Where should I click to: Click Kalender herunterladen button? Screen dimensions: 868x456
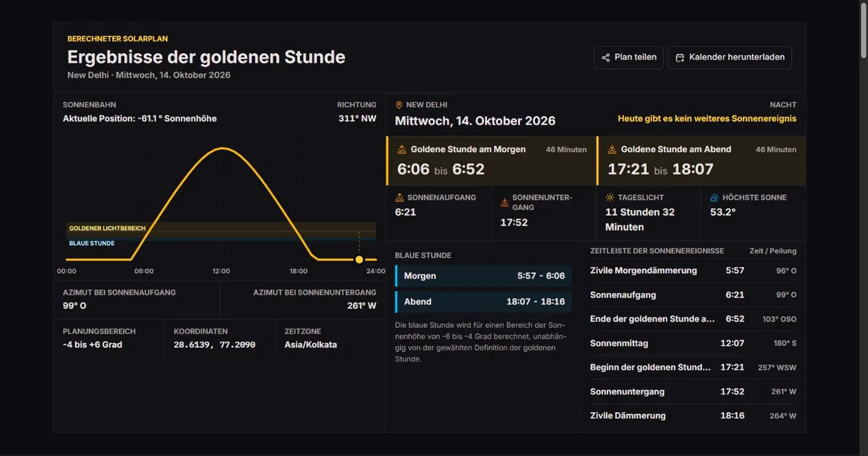pyautogui.click(x=730, y=57)
